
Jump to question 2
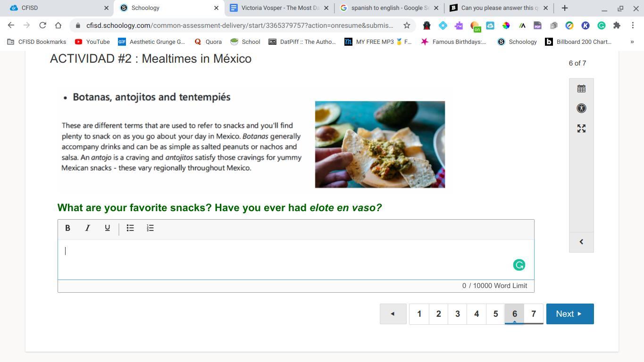pyautogui.click(x=438, y=314)
